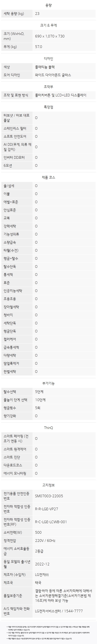Click the 컬러케어 course row label

click(17, 339)
